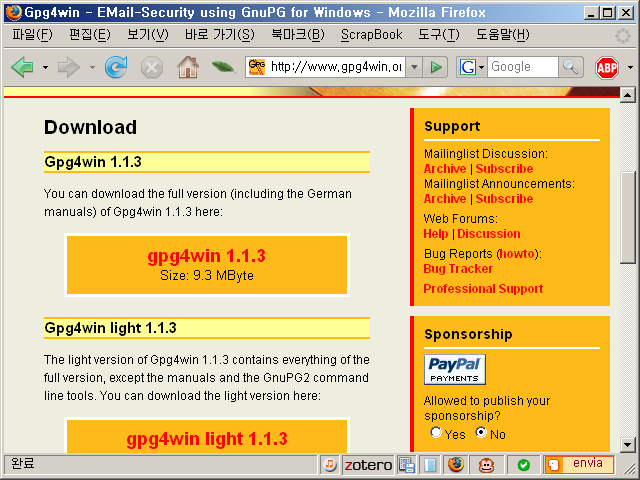Click the envia status bar panel
Viewport: 640px width, 480px height.
pyautogui.click(x=579, y=464)
